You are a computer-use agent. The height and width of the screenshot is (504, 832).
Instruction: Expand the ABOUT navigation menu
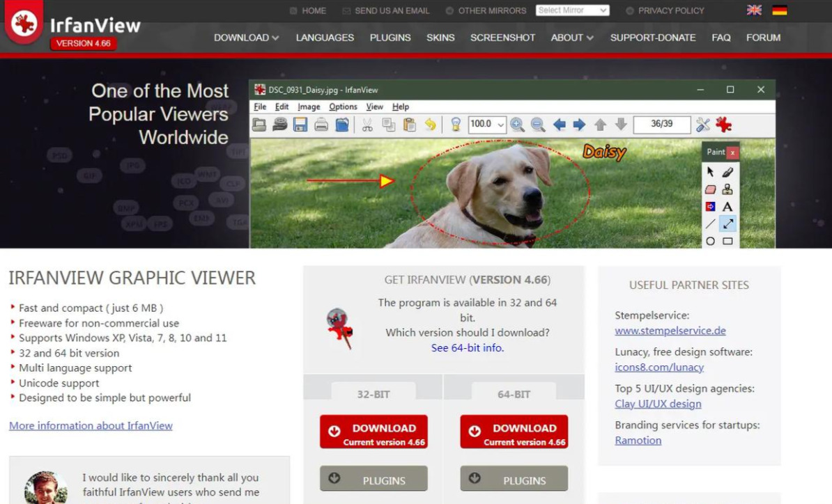point(572,38)
